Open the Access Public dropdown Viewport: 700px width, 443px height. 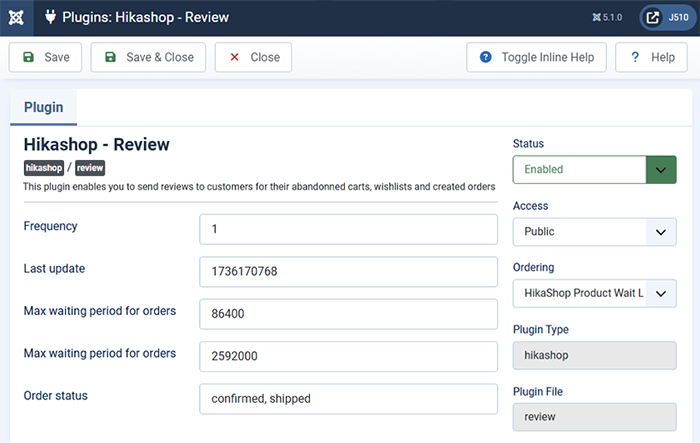tap(595, 232)
